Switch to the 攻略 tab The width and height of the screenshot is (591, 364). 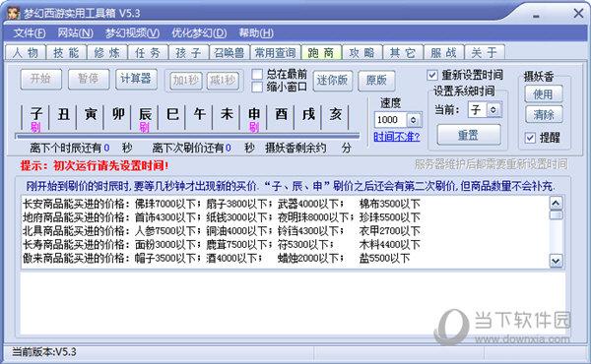point(361,53)
